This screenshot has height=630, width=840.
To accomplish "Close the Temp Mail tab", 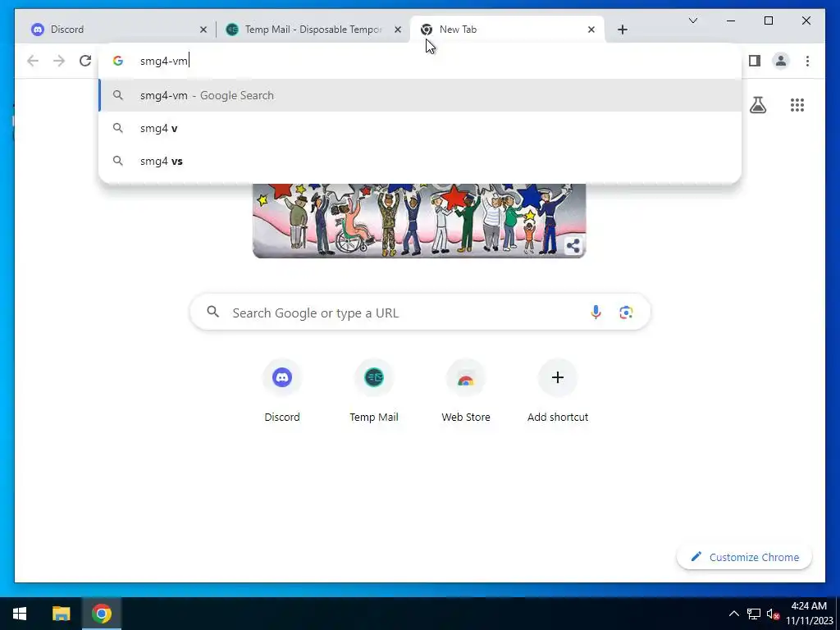I will tap(398, 30).
